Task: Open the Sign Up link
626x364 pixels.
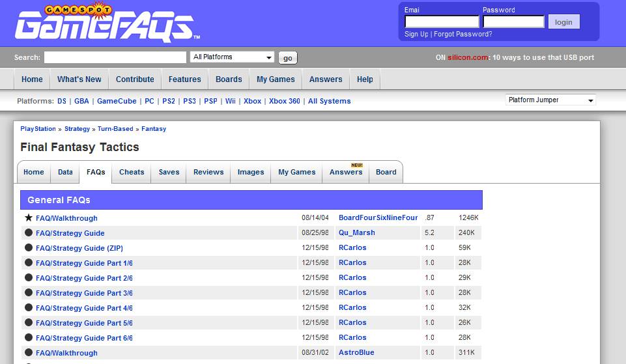Action: [x=416, y=34]
